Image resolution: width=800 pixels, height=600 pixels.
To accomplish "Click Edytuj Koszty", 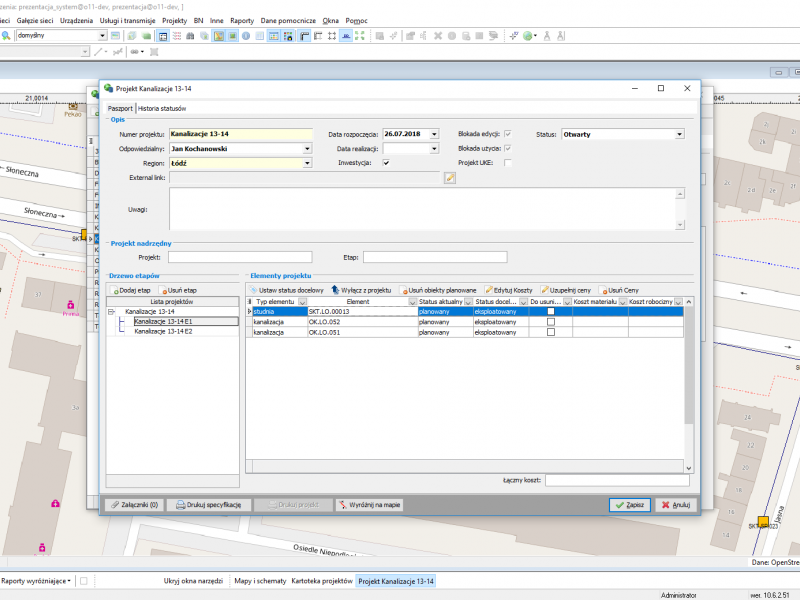I will pos(509,290).
